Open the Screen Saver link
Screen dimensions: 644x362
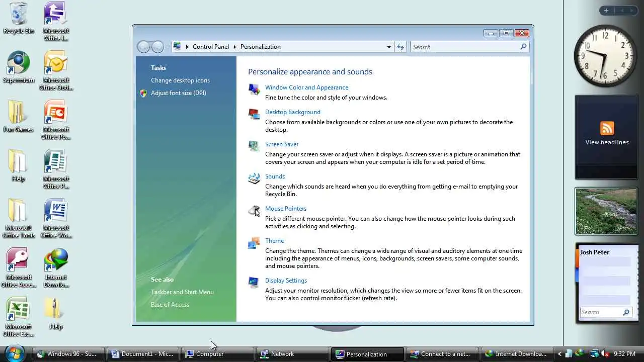point(282,144)
